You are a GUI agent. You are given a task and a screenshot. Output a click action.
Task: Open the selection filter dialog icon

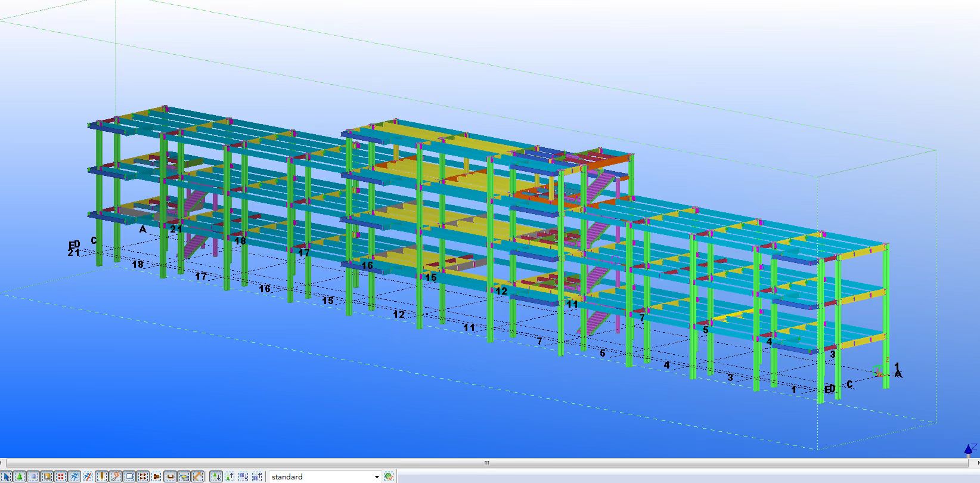[x=389, y=476]
